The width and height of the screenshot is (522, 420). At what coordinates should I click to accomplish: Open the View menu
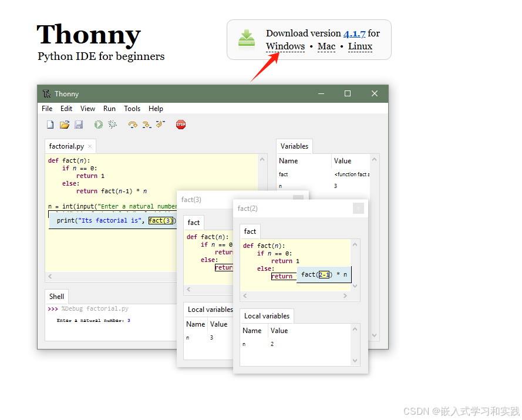coord(87,109)
